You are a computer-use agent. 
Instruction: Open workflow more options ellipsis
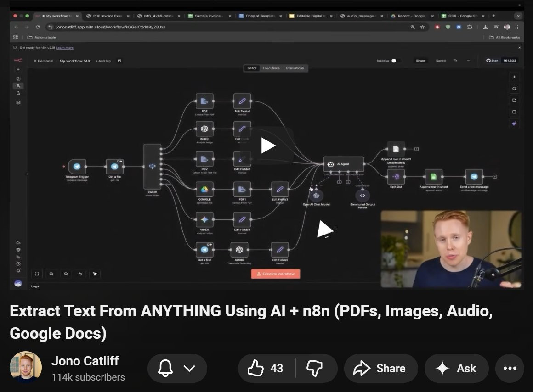(468, 61)
